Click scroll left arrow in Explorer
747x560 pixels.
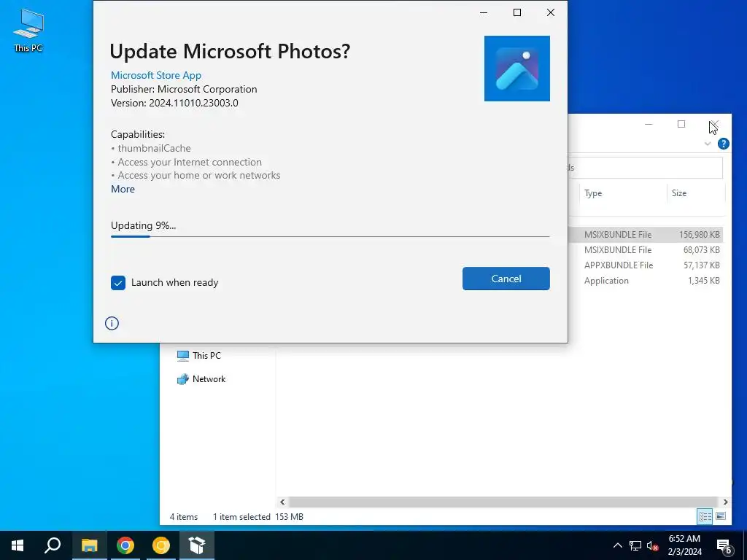pyautogui.click(x=282, y=502)
